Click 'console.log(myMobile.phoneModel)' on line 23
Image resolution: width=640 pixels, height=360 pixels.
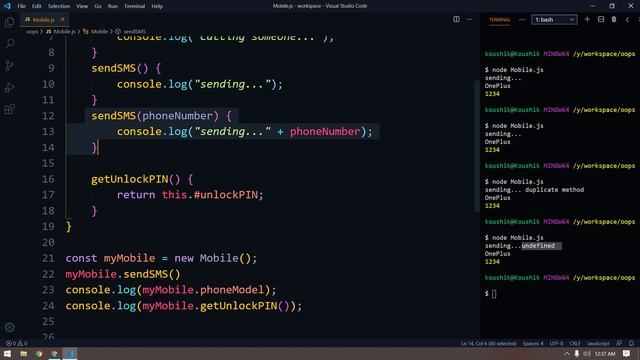point(168,290)
